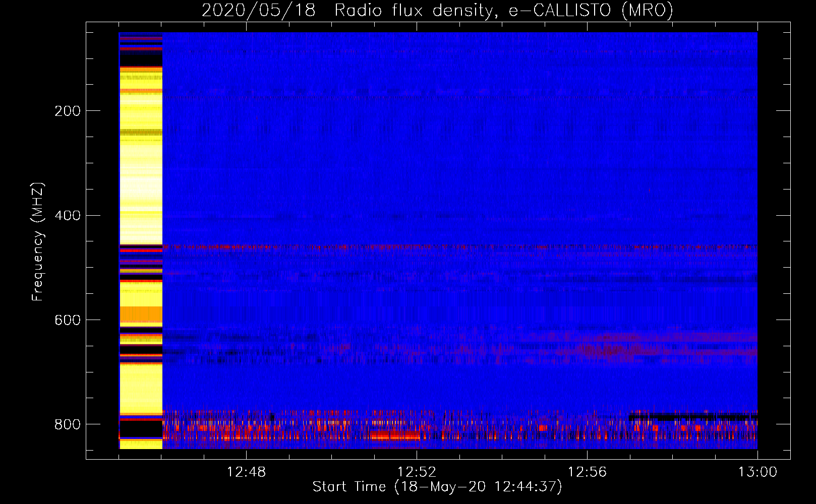Select the date 2020/05/18 in the title

click(x=259, y=10)
